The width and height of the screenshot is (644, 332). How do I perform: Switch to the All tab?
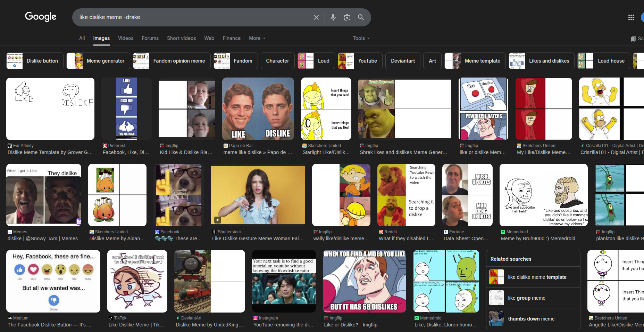82,38
